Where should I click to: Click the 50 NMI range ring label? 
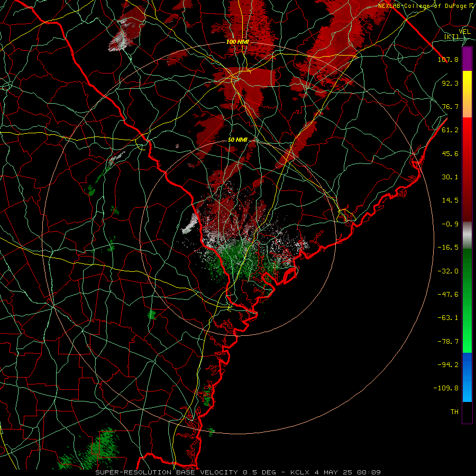pos(237,140)
